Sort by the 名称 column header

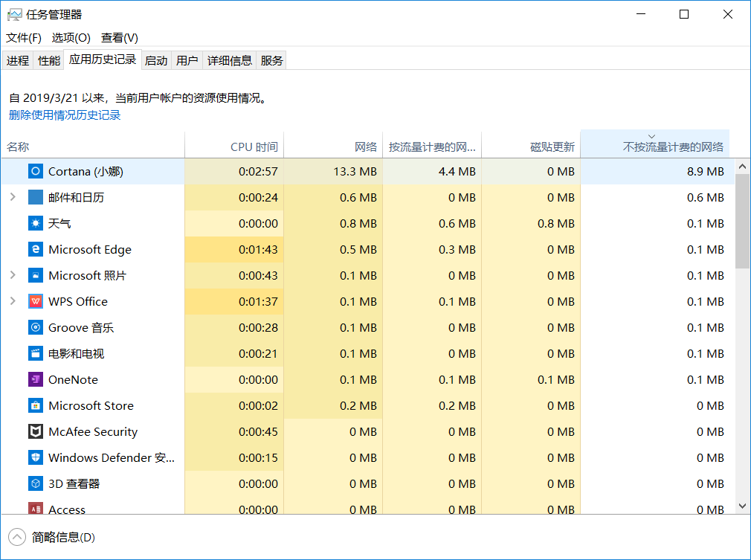93,146
